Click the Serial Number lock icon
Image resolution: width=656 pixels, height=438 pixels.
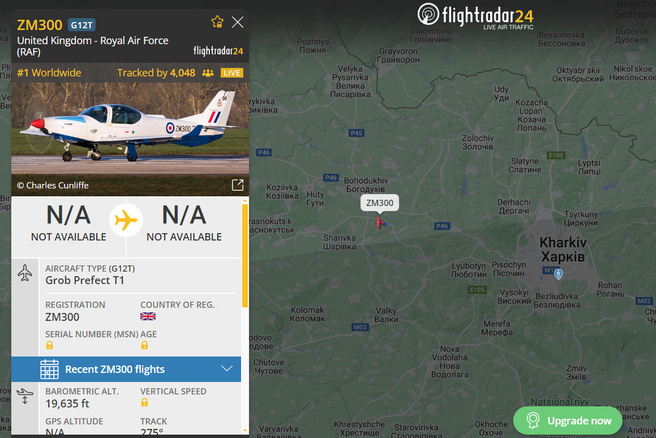(49, 345)
